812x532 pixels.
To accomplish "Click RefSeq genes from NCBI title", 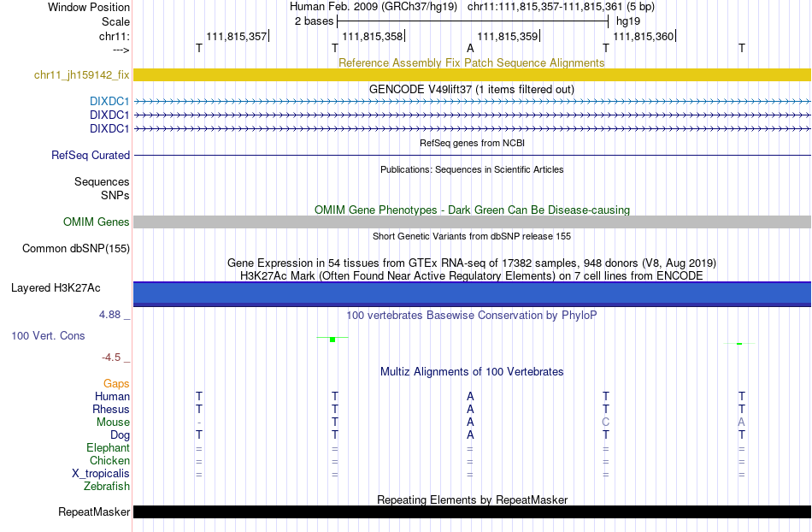I will (x=472, y=143).
